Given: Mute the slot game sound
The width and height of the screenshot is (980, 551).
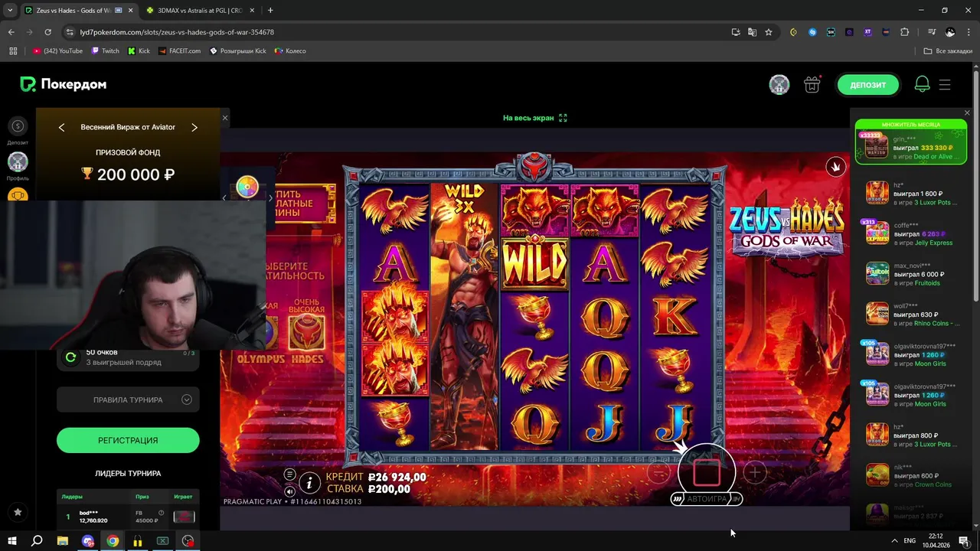Looking at the screenshot, I should coord(289,491).
